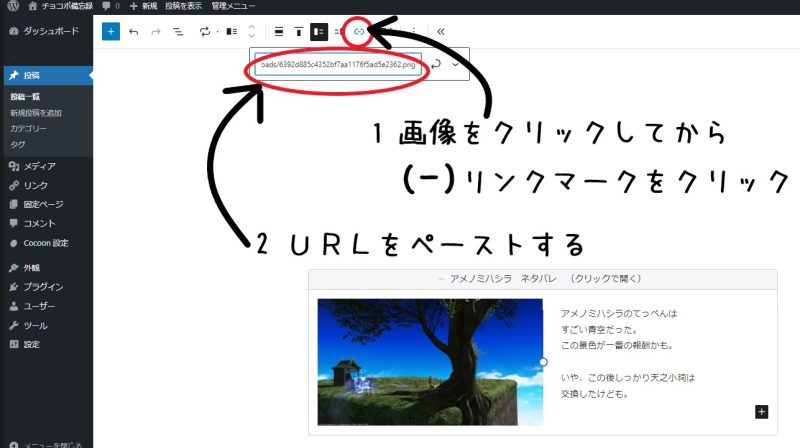Click the block move up/down arrows
800x448 pixels.
[251, 31]
